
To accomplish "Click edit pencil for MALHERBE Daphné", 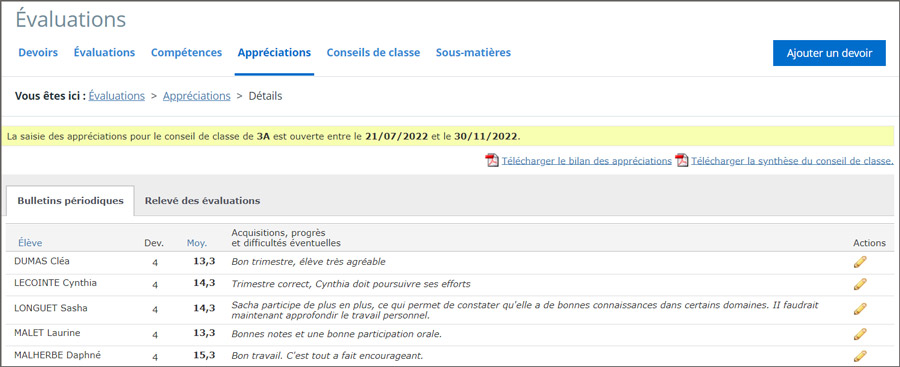I will pos(860,356).
